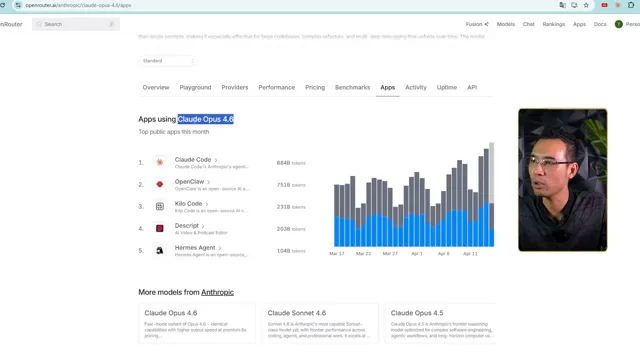Open the extensions puzzle icon
The height and width of the screenshot is (360, 640).
[x=631, y=5]
